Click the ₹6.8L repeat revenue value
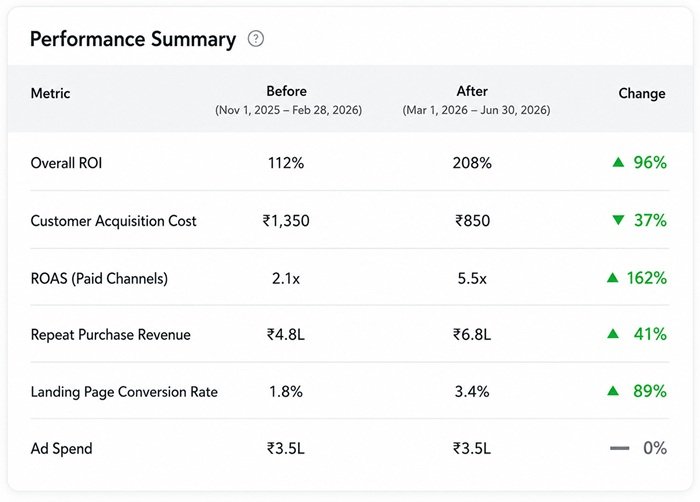Image resolution: width=700 pixels, height=502 pixels. pyautogui.click(x=472, y=335)
